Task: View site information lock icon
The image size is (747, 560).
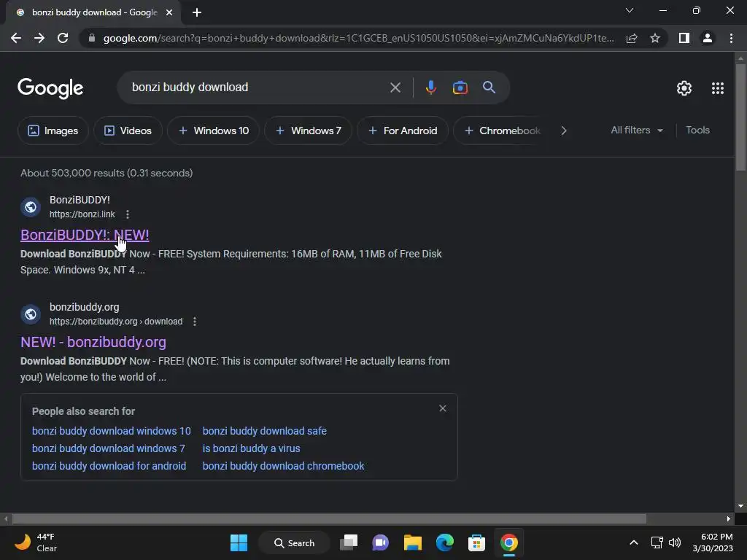Action: coord(92,38)
